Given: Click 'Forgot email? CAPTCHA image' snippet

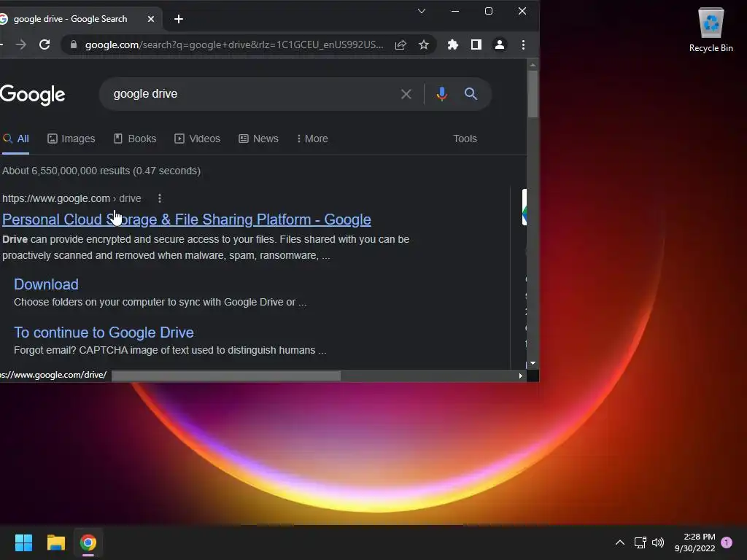Looking at the screenshot, I should click(170, 350).
